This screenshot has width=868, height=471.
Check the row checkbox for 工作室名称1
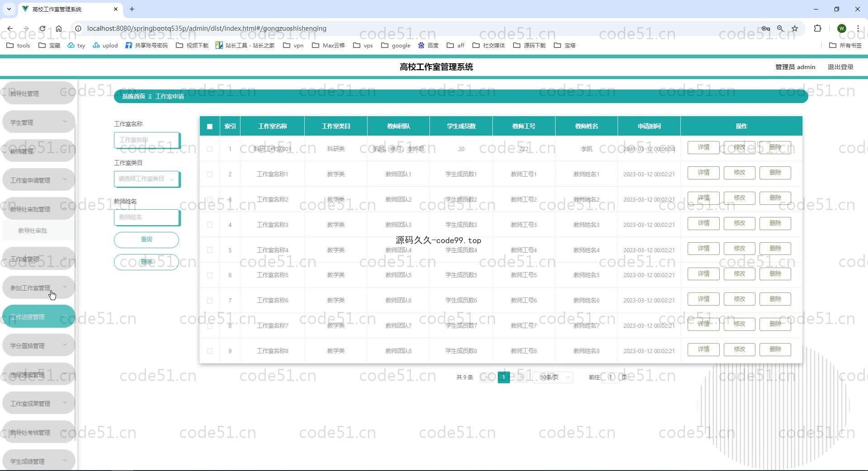(210, 174)
